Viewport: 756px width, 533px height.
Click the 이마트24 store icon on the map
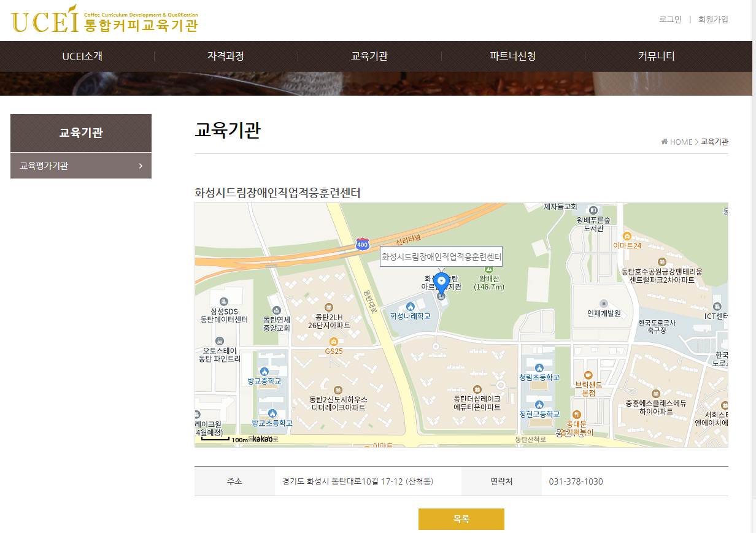pyautogui.click(x=627, y=236)
